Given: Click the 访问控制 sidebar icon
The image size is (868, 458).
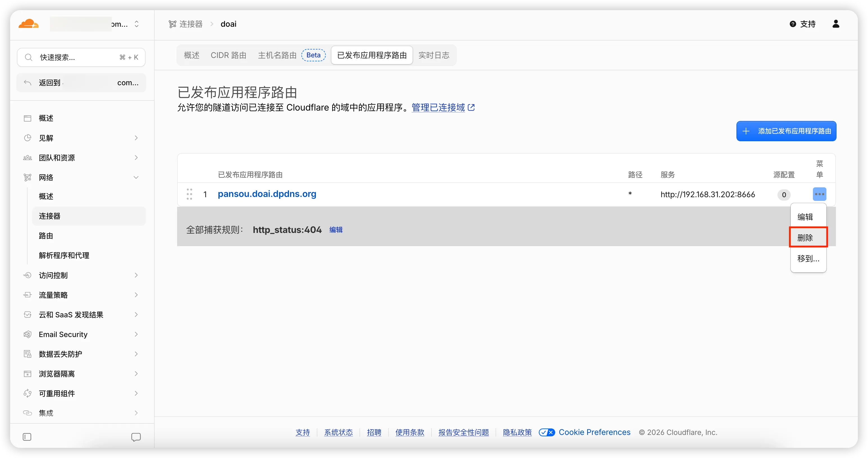Looking at the screenshot, I should coord(28,275).
